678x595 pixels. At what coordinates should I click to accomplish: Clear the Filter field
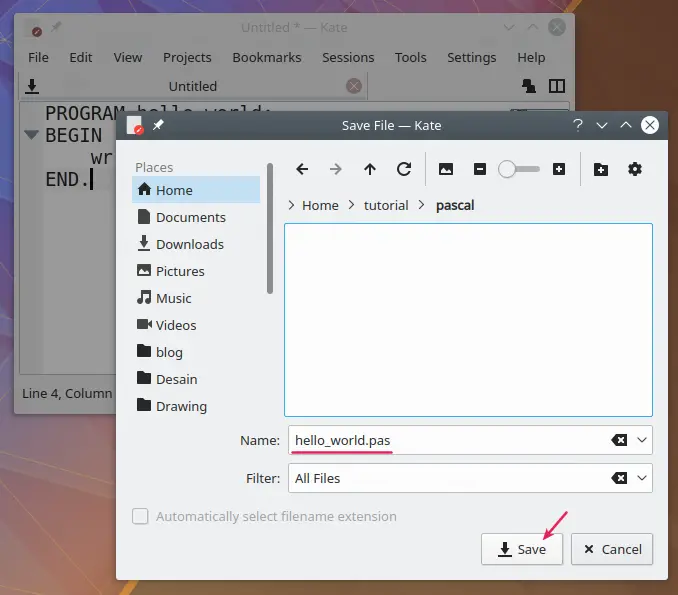click(619, 478)
